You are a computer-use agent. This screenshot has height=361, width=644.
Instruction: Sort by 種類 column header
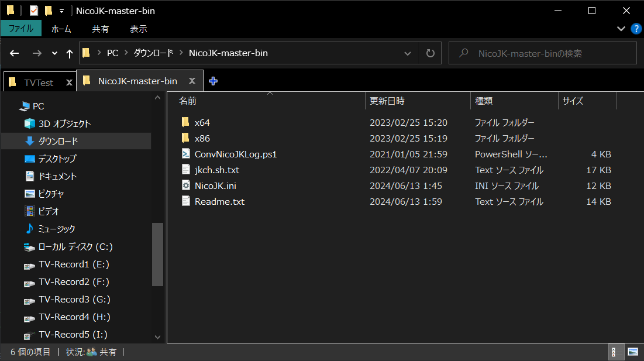click(x=514, y=101)
